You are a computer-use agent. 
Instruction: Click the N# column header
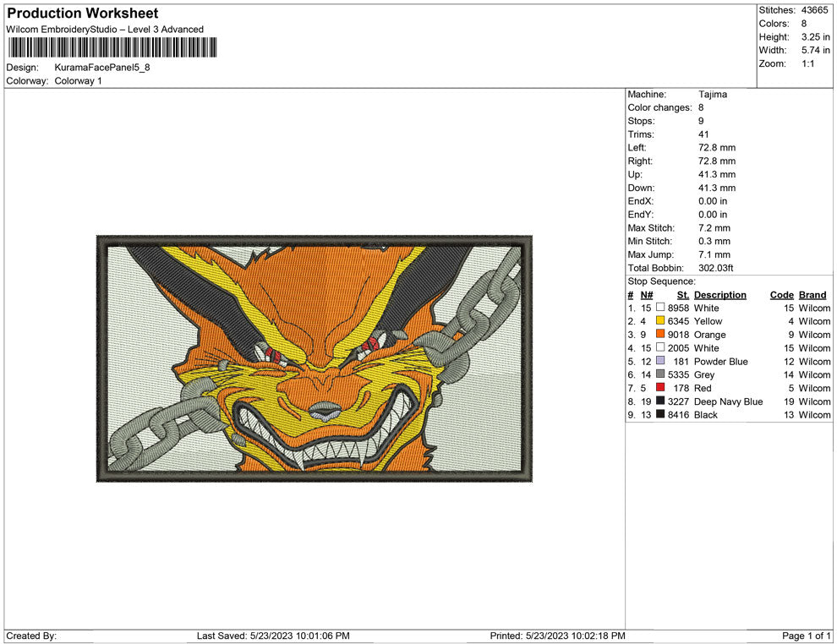click(647, 295)
